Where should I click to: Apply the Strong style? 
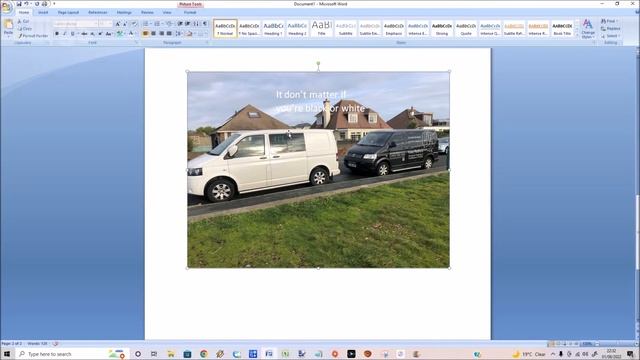click(442, 29)
